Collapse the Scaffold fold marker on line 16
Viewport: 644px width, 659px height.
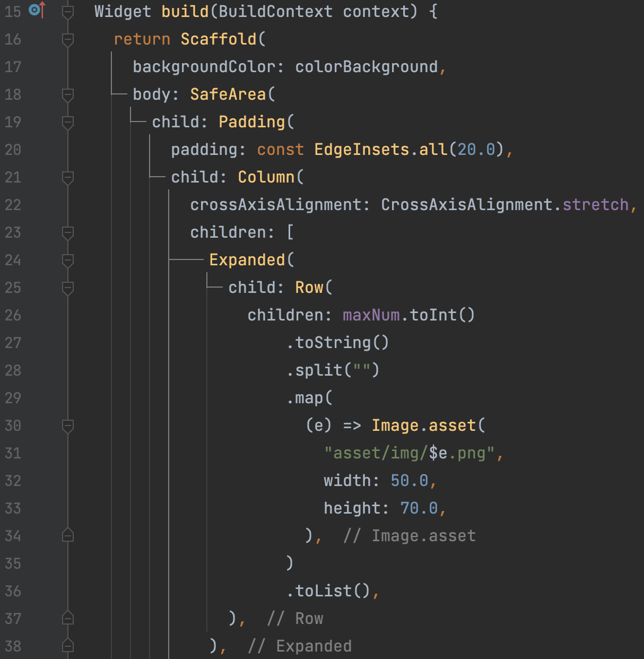coord(68,39)
